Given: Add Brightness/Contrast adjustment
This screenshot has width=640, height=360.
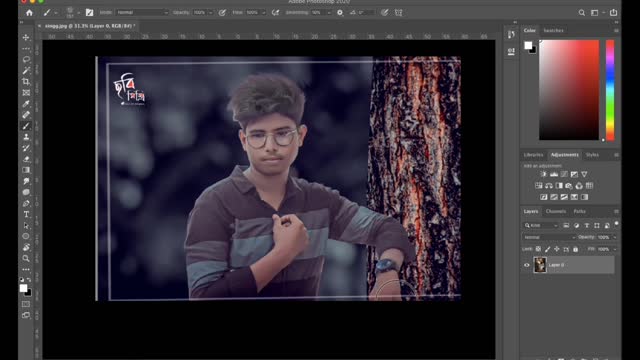Looking at the screenshot, I should (543, 174).
